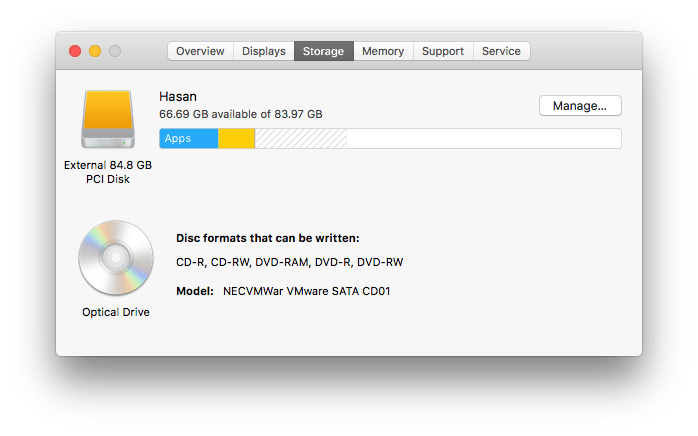Close the About This Mac window
This screenshot has width=698, height=436.
coord(74,51)
